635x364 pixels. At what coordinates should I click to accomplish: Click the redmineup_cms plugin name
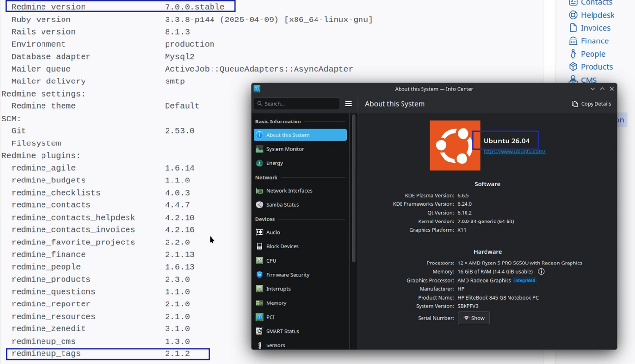click(x=43, y=342)
